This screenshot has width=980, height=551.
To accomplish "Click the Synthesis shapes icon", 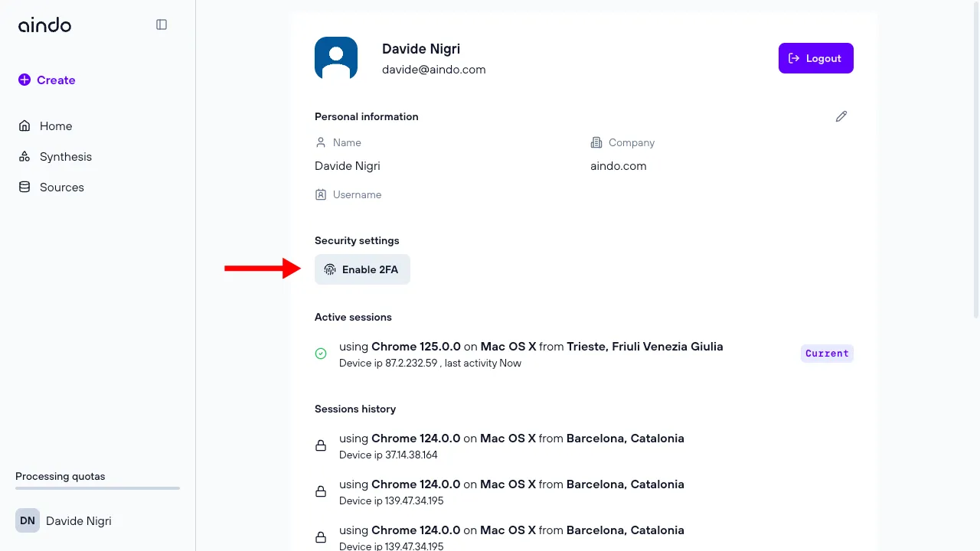I will tap(24, 157).
